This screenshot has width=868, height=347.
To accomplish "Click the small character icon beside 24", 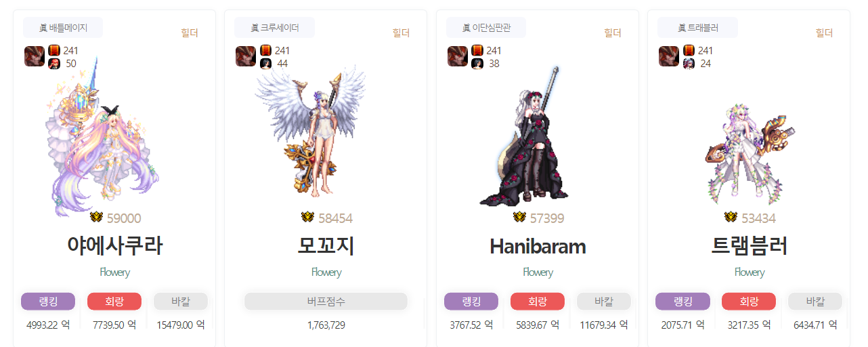I will (689, 64).
